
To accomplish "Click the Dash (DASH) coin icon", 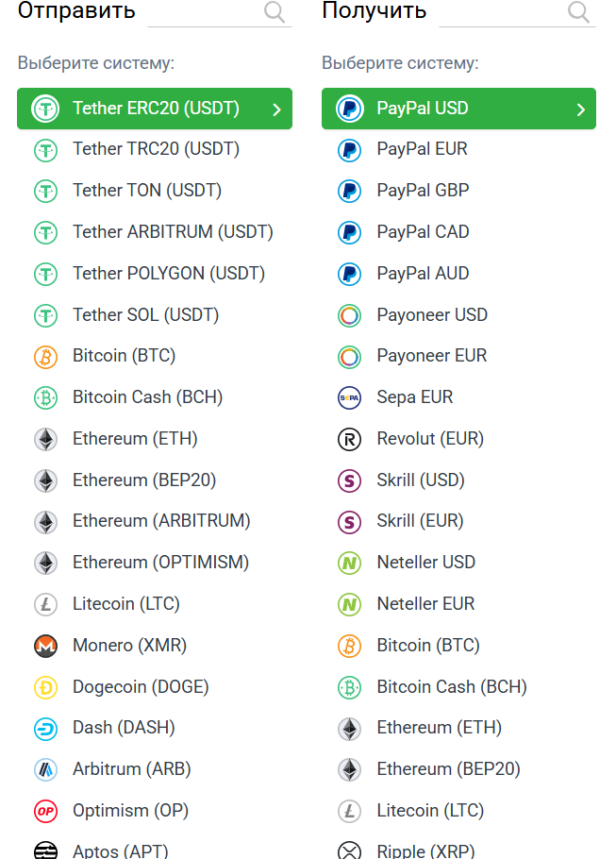I will pos(45,728).
